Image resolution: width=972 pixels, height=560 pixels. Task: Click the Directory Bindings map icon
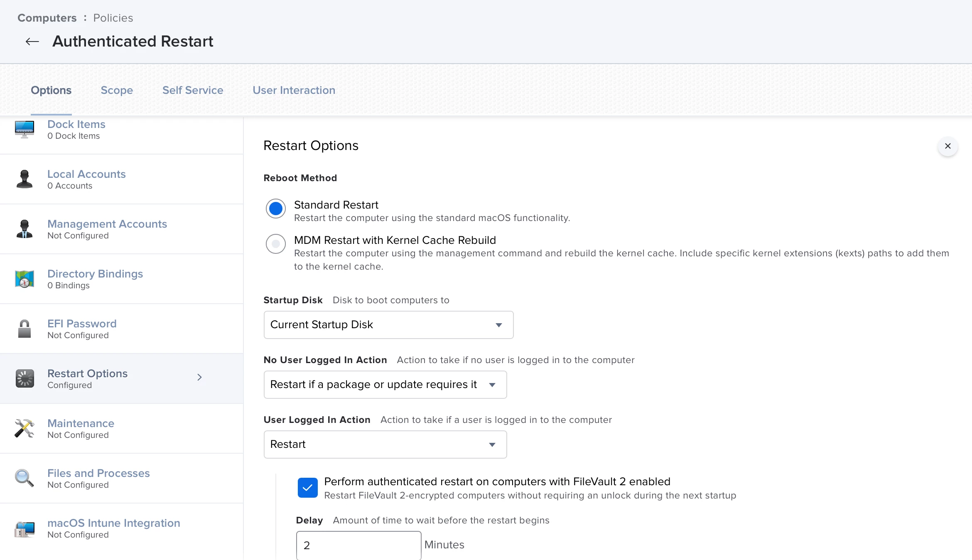(x=25, y=279)
